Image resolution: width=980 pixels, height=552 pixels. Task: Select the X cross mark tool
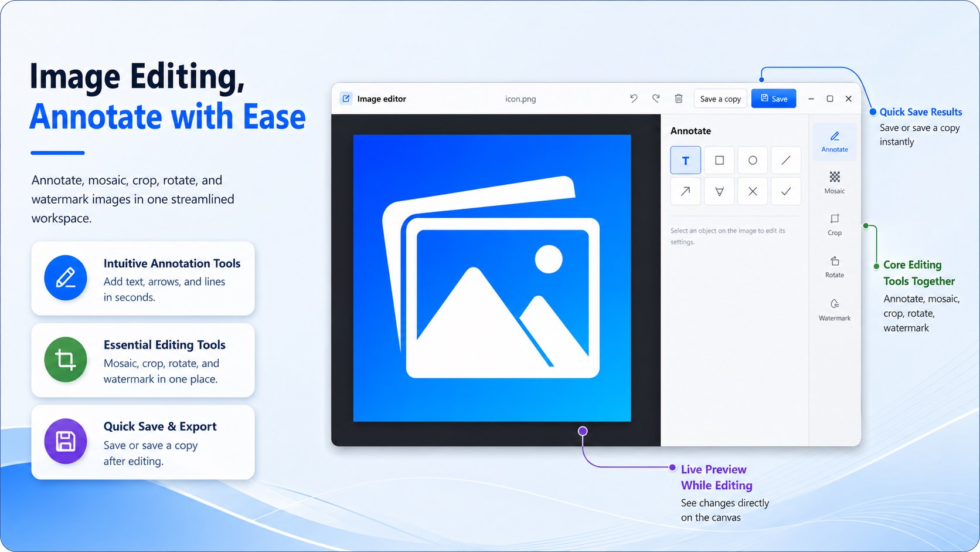pos(753,191)
